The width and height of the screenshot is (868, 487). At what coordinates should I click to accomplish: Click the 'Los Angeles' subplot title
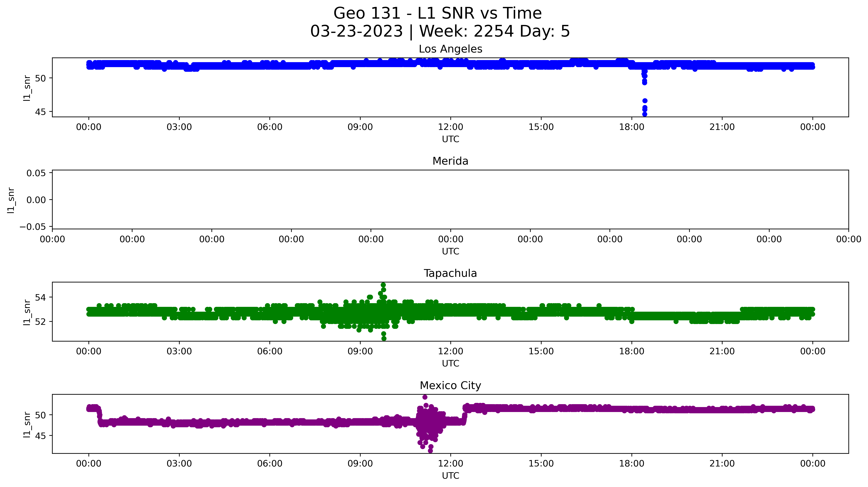point(451,49)
